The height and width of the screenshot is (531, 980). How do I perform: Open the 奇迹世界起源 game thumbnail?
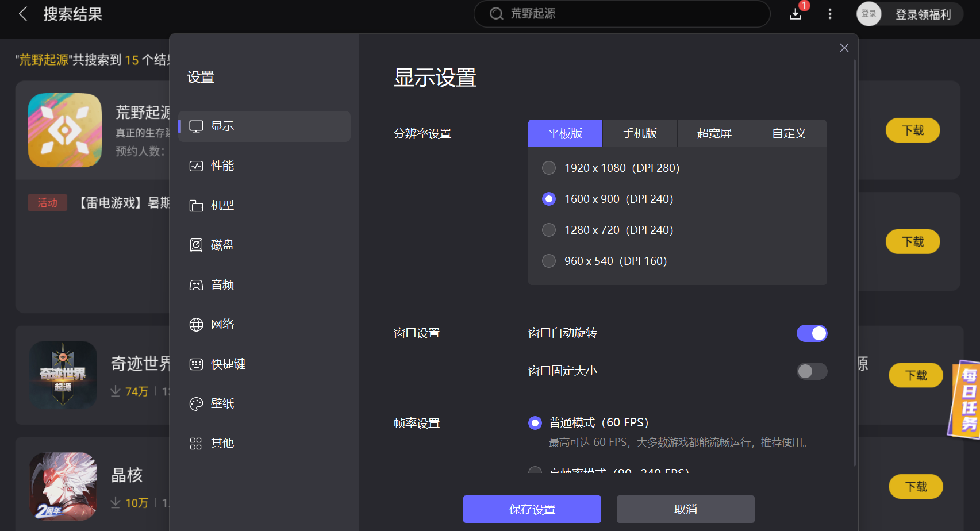[63, 375]
